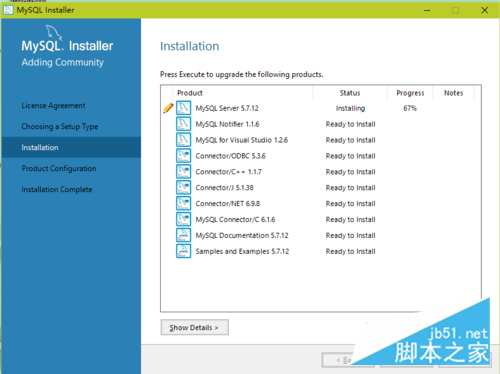
Task: Select the MySQL Connector/C 6.1.6 row
Action: tap(321, 219)
